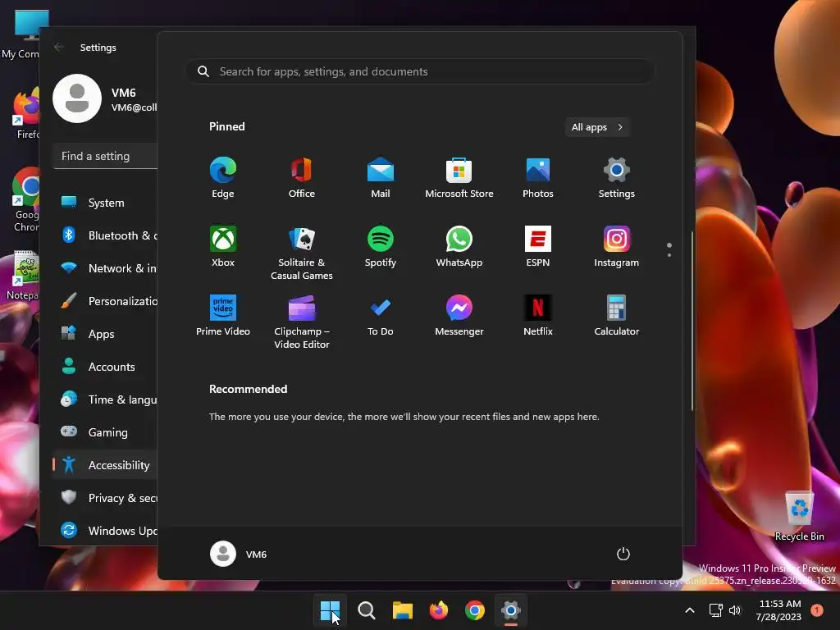The height and width of the screenshot is (630, 840).
Task: Open the notification badge in the tray
Action: pos(817,609)
